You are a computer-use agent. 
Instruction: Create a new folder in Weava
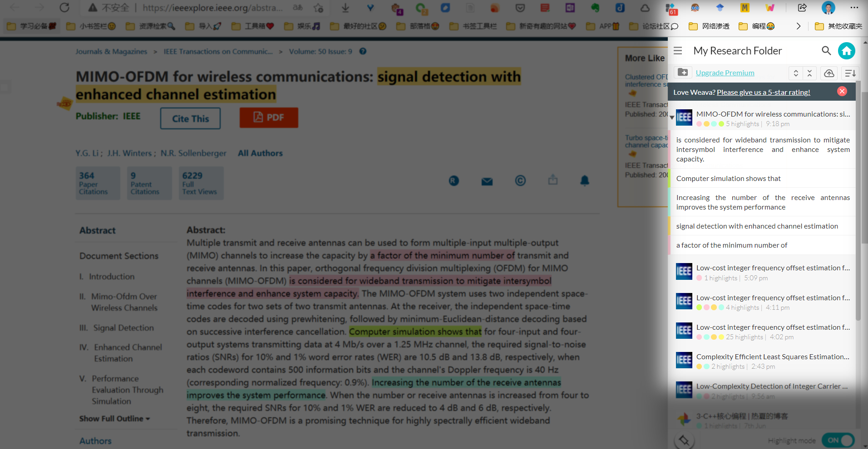click(683, 72)
